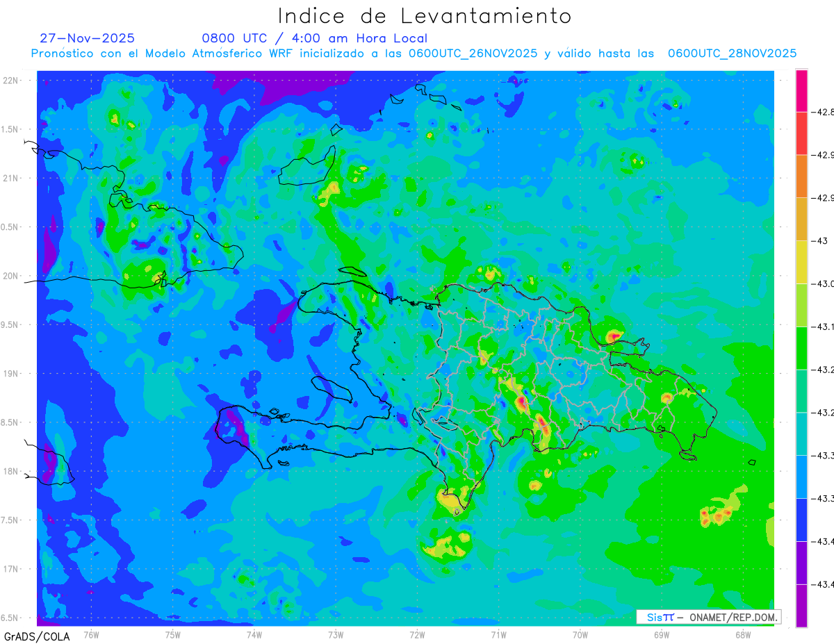834x644 pixels.
Task: Click the 17N latitude label
Action: point(10,568)
